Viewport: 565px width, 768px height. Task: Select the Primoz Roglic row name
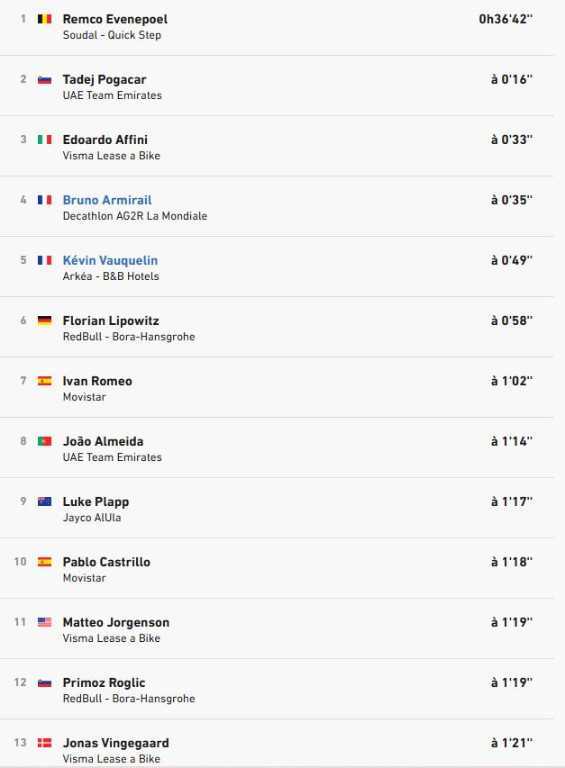click(104, 683)
